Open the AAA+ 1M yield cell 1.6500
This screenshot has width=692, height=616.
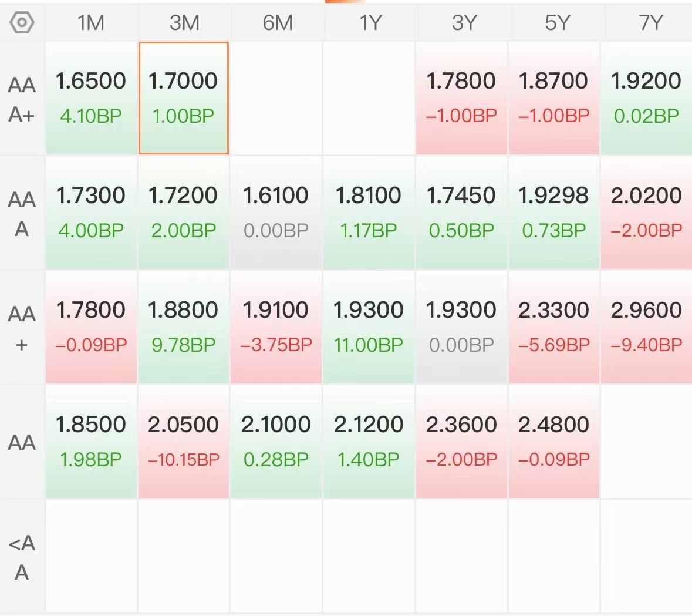(91, 98)
